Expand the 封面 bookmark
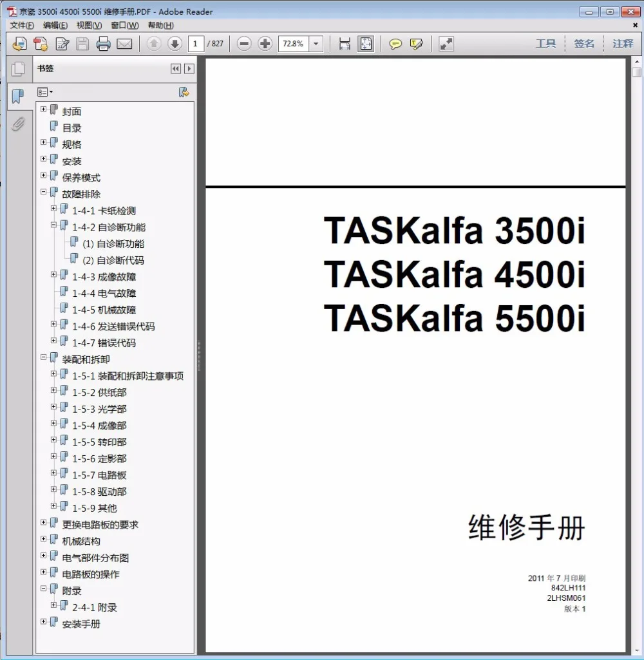The image size is (644, 660). [43, 109]
